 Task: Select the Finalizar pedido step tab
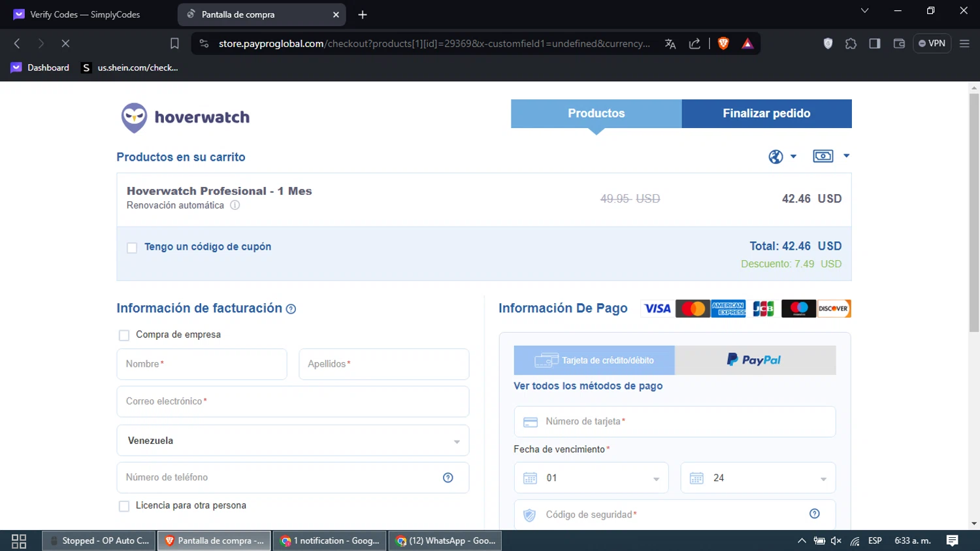tap(766, 114)
